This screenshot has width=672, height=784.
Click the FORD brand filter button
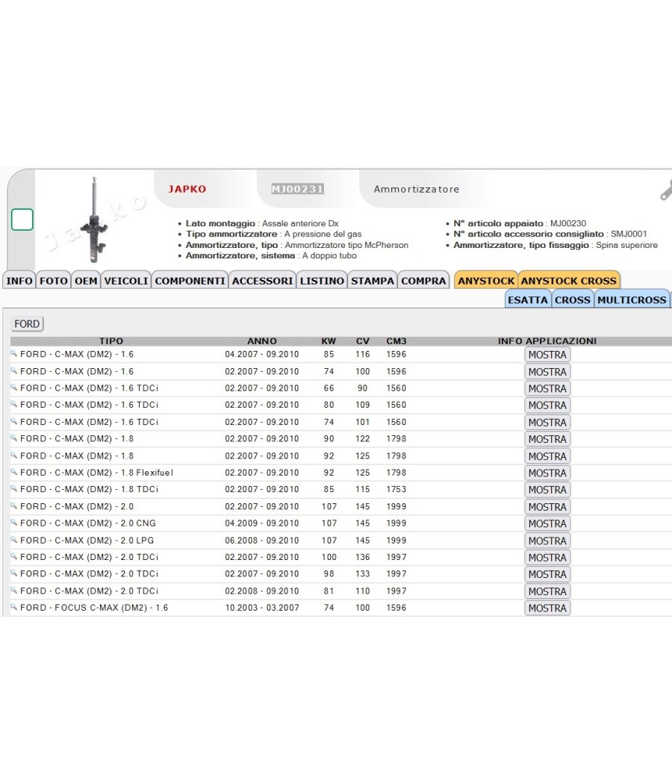coord(27,324)
